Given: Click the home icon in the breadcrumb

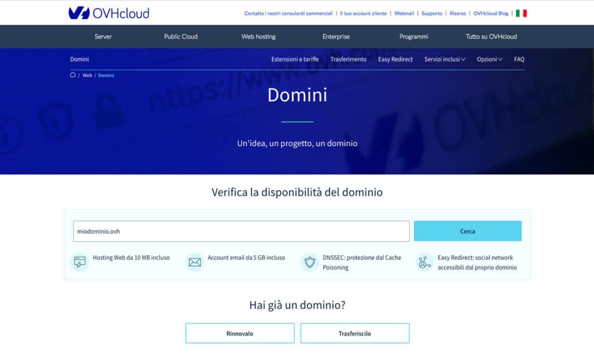Looking at the screenshot, I should pyautogui.click(x=72, y=75).
